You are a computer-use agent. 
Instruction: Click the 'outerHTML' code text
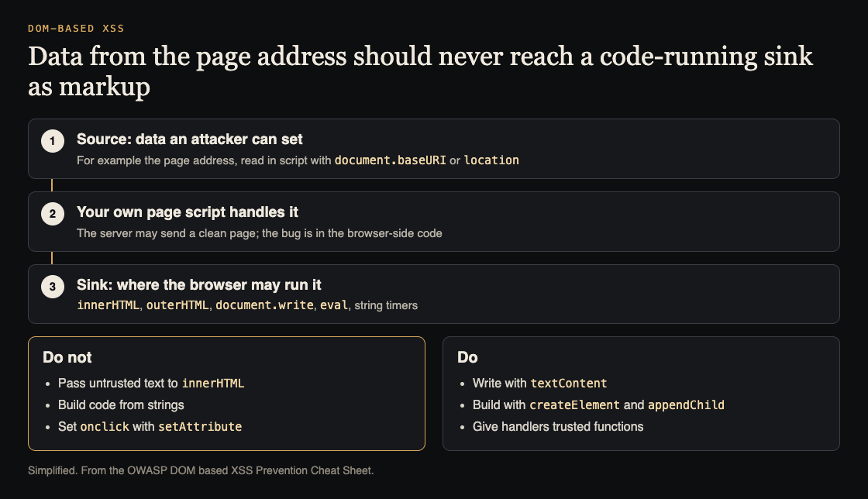coord(177,305)
